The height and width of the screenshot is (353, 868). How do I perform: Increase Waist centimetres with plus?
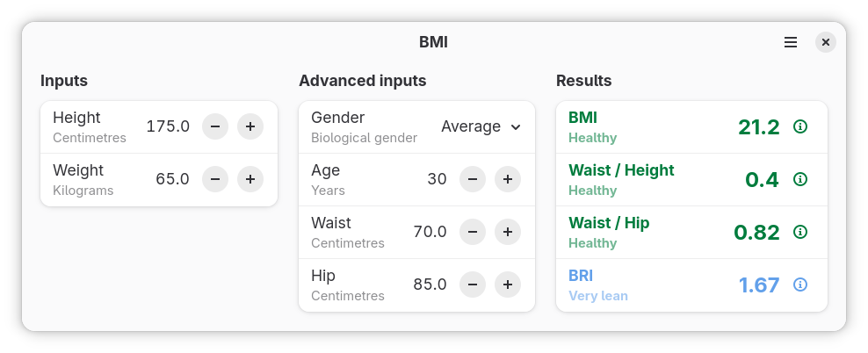point(508,232)
